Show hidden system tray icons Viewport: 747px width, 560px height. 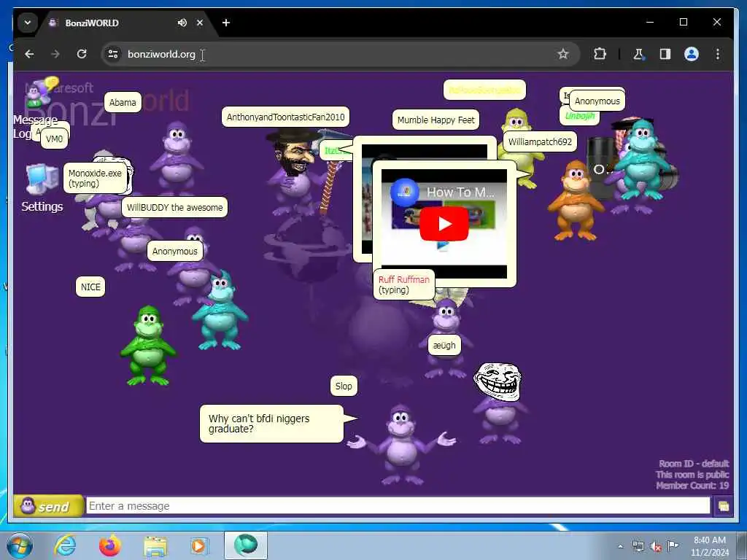[x=620, y=546]
